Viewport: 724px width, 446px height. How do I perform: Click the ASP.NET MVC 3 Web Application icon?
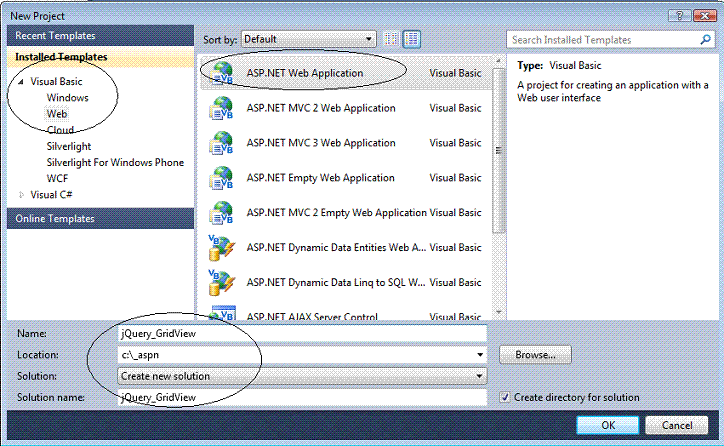(x=222, y=143)
